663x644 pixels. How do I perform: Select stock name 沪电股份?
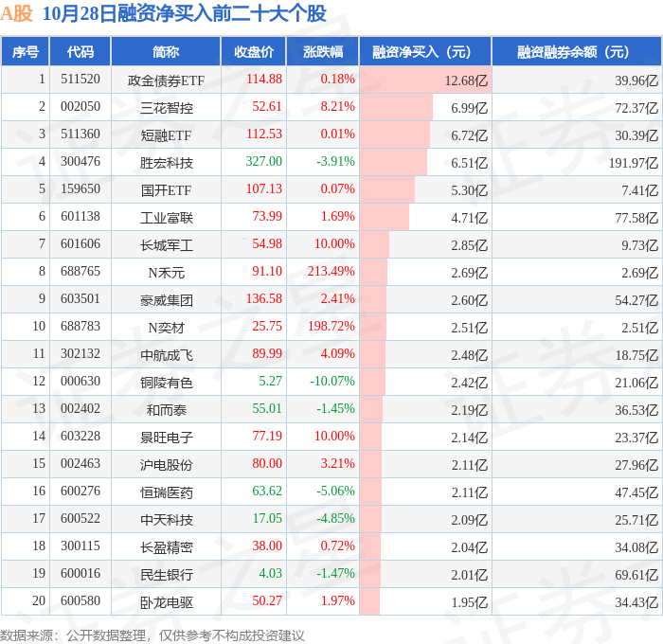[x=166, y=465]
